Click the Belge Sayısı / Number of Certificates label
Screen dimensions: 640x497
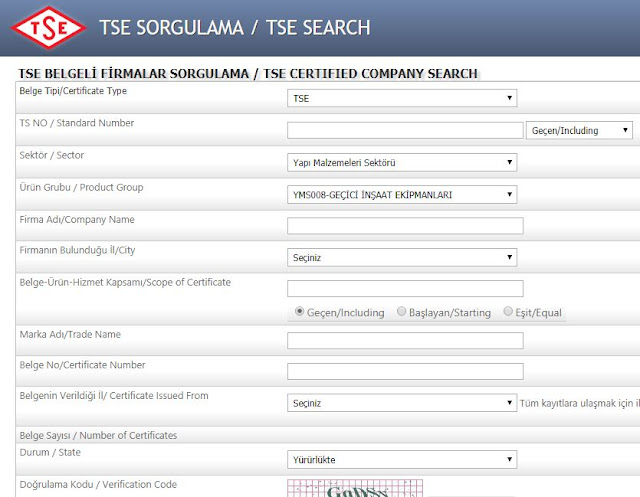(x=98, y=435)
